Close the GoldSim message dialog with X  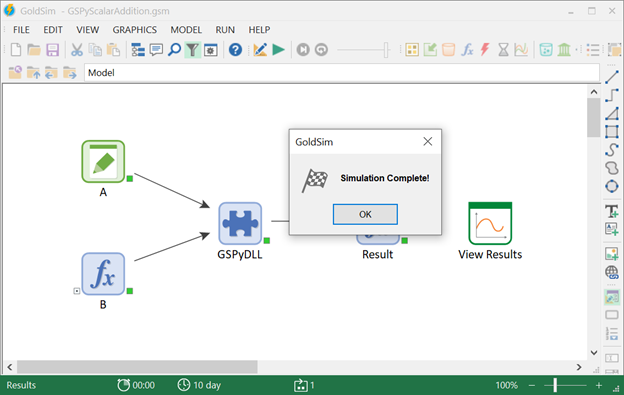(x=427, y=142)
